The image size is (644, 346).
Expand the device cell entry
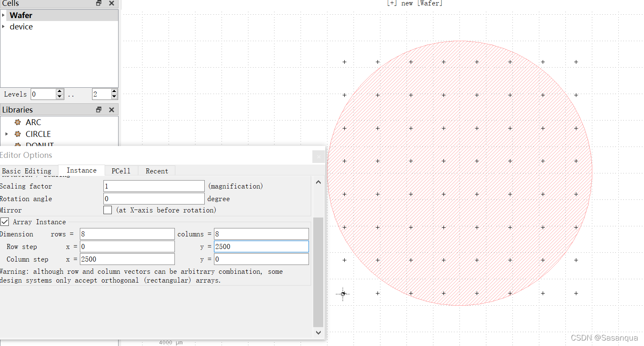3,26
